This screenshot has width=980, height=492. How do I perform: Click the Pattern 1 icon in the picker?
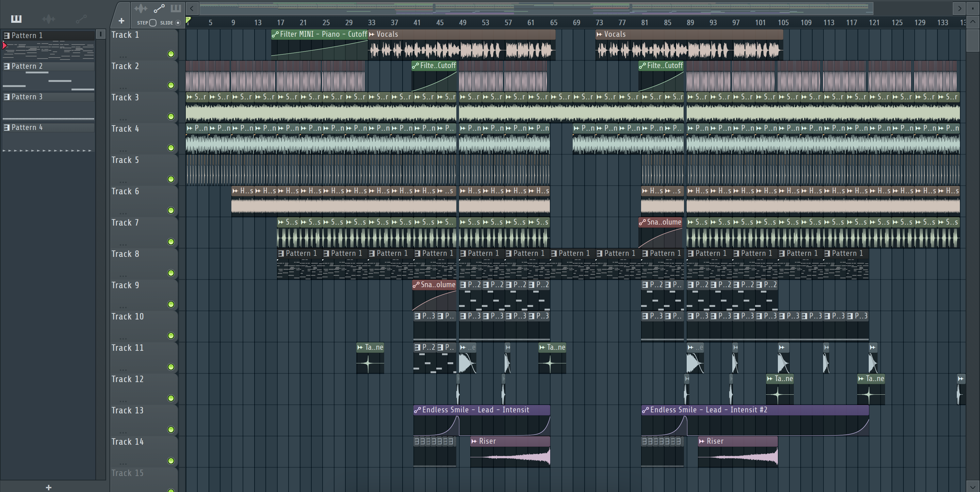tap(6, 35)
